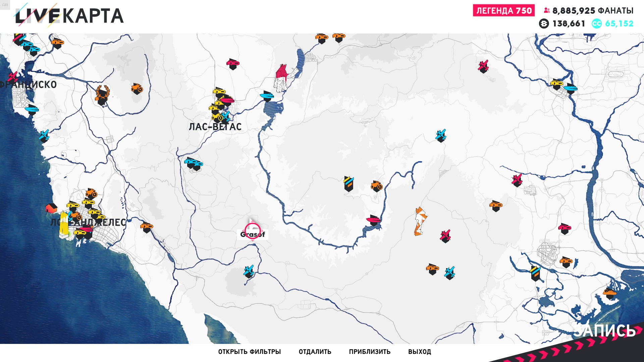This screenshot has width=644, height=362.
Task: Select the orange motorcycle event east of San Francisco
Action: [137, 89]
